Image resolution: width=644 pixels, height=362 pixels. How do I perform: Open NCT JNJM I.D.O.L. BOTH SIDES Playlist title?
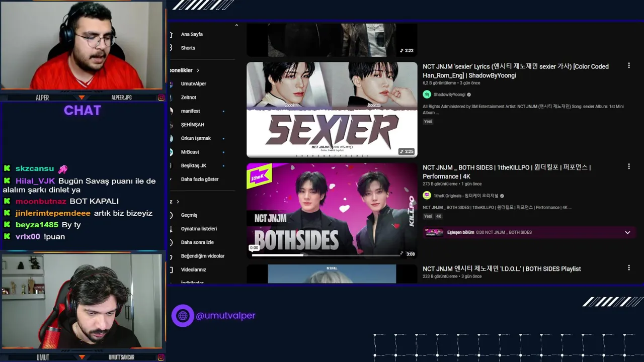pyautogui.click(x=502, y=269)
